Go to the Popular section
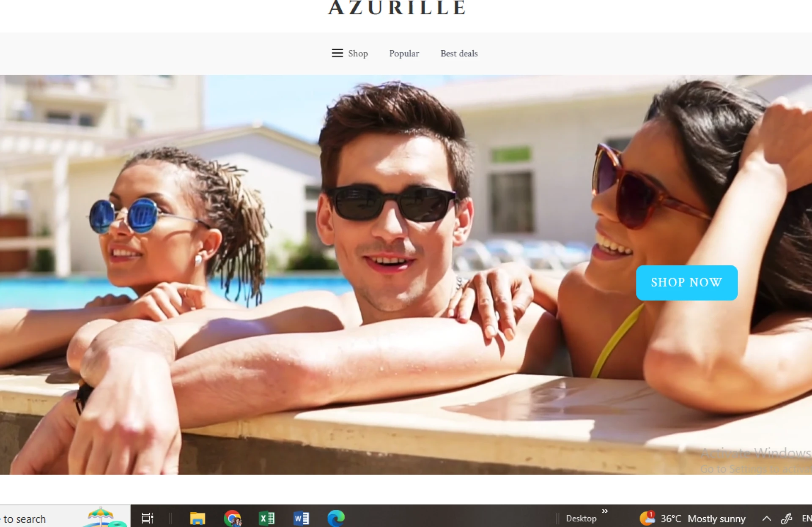 (404, 54)
